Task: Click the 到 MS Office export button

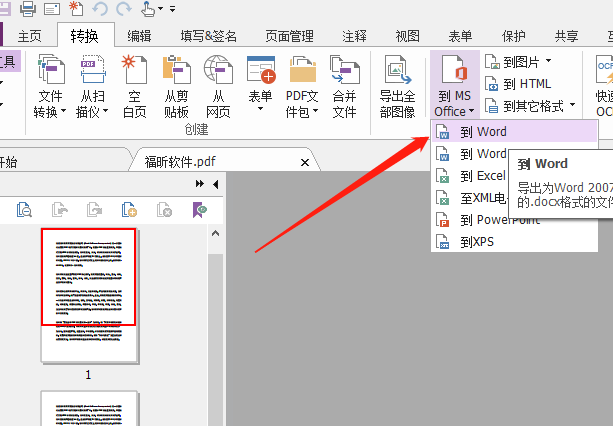Action: (x=455, y=85)
